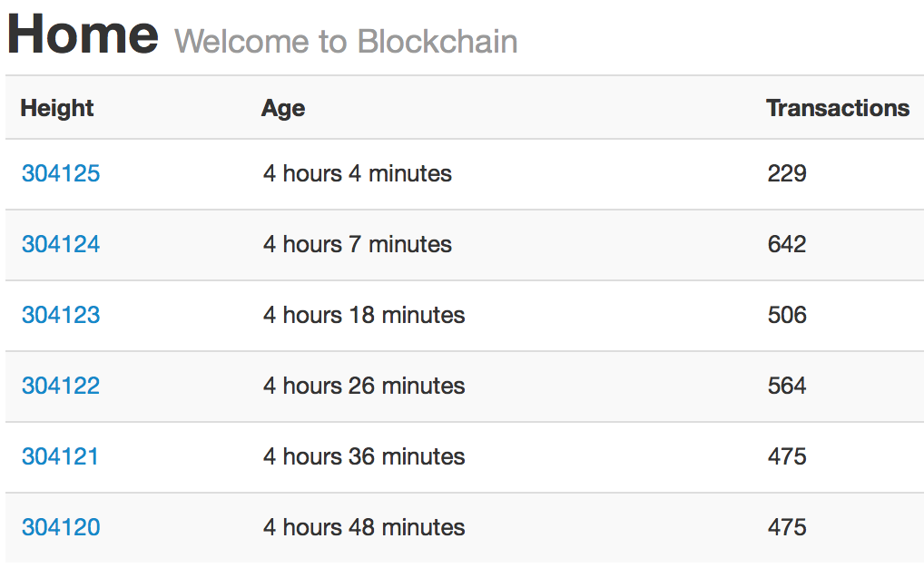Select the 4 hours 18 minutes cell
Screen dimensions: 924x568
(x=364, y=315)
